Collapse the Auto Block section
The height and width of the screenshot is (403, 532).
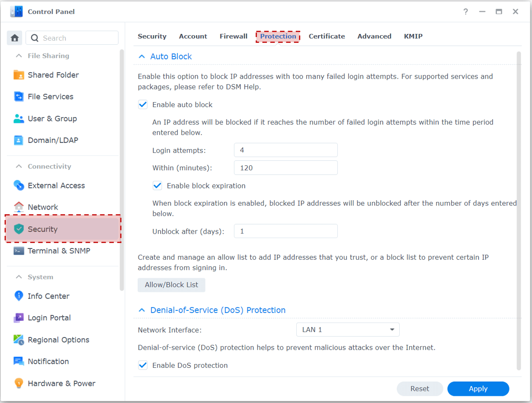(x=142, y=56)
